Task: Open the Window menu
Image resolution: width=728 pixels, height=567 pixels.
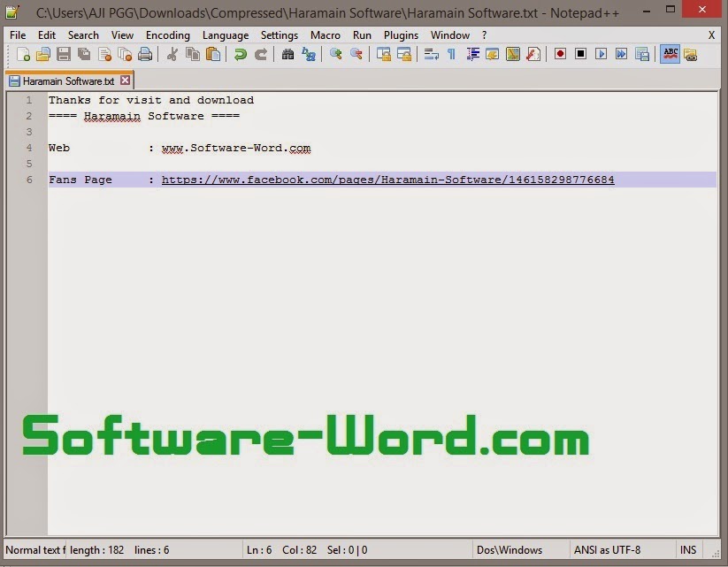Action: point(450,35)
